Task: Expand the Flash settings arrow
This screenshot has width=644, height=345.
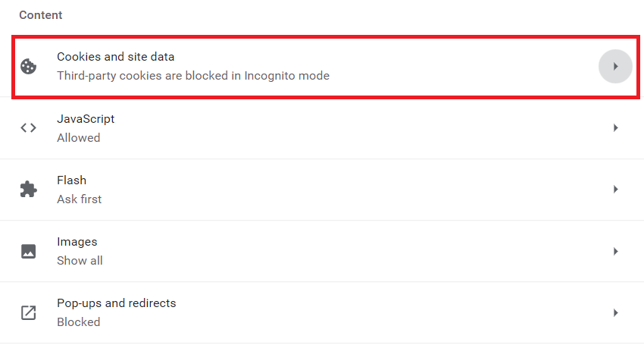Action: 615,190
